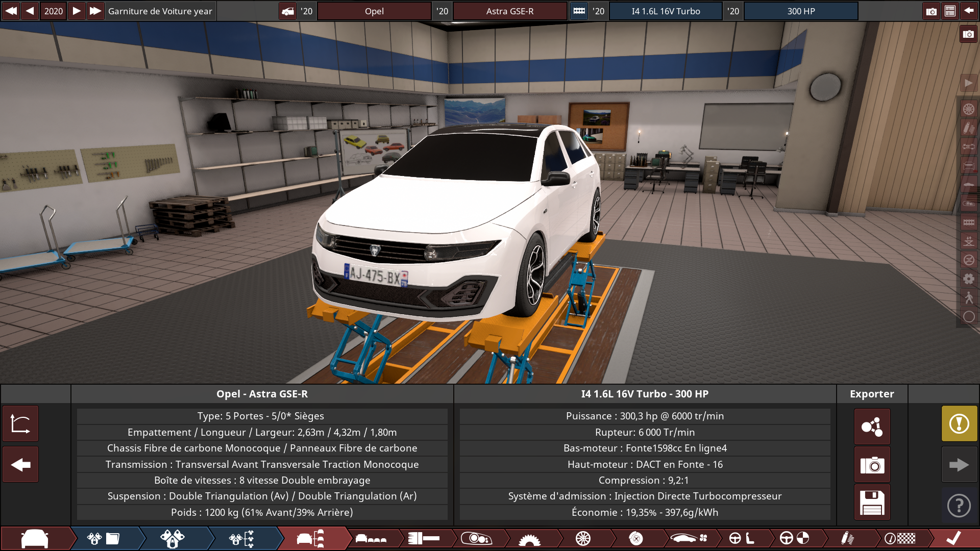This screenshot has height=551, width=980.
Task: Toggle suspension view in side toolbar
Action: click(x=968, y=128)
